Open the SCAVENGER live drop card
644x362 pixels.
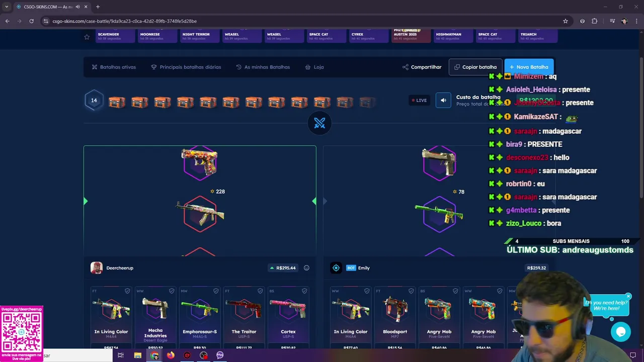click(115, 36)
